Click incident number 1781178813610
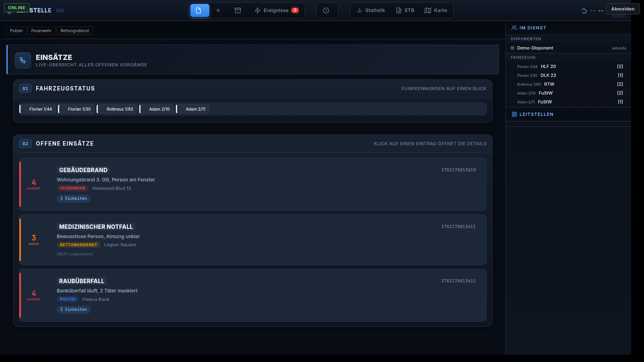Image resolution: width=644 pixels, height=362 pixels. click(458, 170)
